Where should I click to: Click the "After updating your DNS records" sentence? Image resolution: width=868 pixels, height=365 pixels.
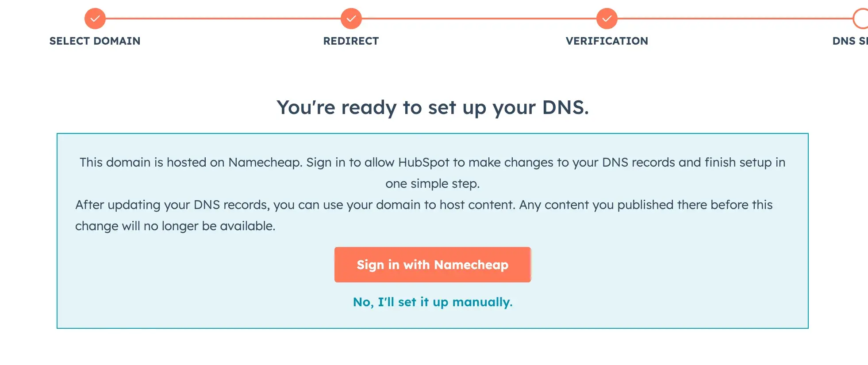pyautogui.click(x=173, y=205)
